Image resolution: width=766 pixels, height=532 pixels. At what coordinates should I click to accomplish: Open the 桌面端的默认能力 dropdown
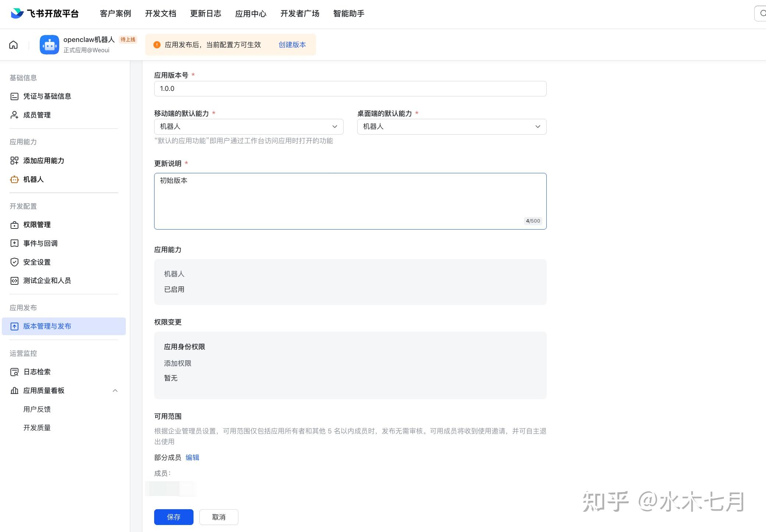pos(451,127)
